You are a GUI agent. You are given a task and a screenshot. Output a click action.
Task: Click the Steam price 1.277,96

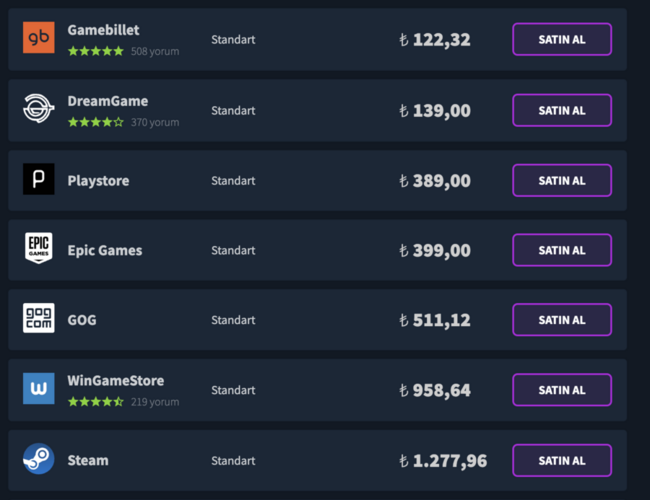coord(443,461)
